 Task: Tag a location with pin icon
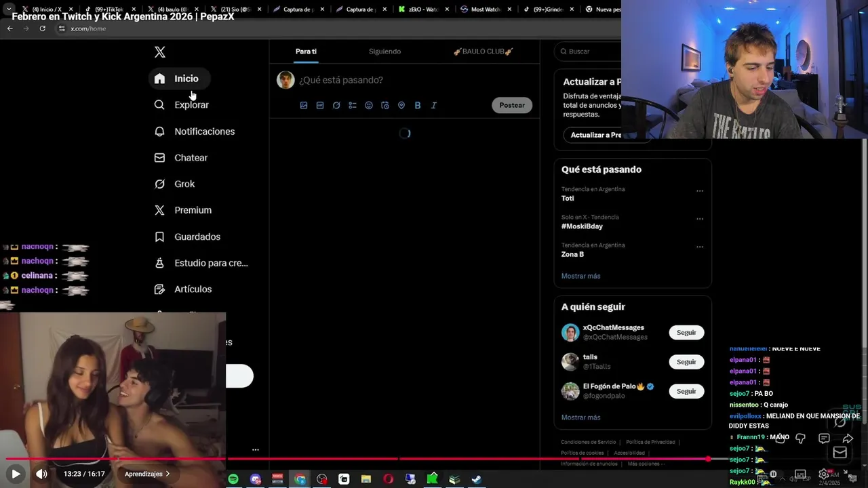coord(401,105)
